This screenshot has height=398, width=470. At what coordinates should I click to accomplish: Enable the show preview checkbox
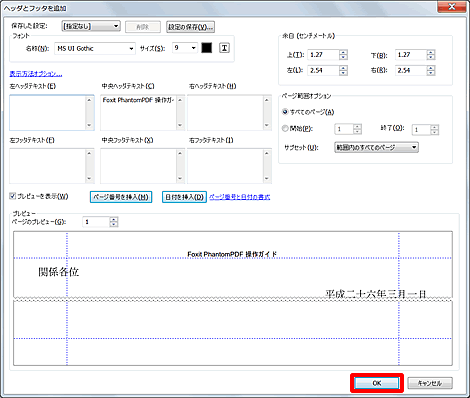point(13,196)
